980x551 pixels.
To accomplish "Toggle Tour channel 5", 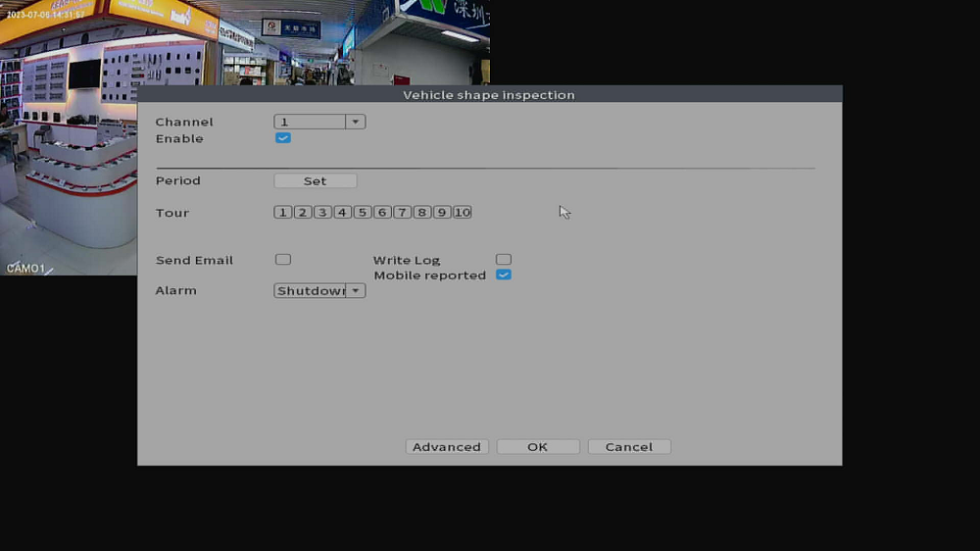I will point(363,213).
